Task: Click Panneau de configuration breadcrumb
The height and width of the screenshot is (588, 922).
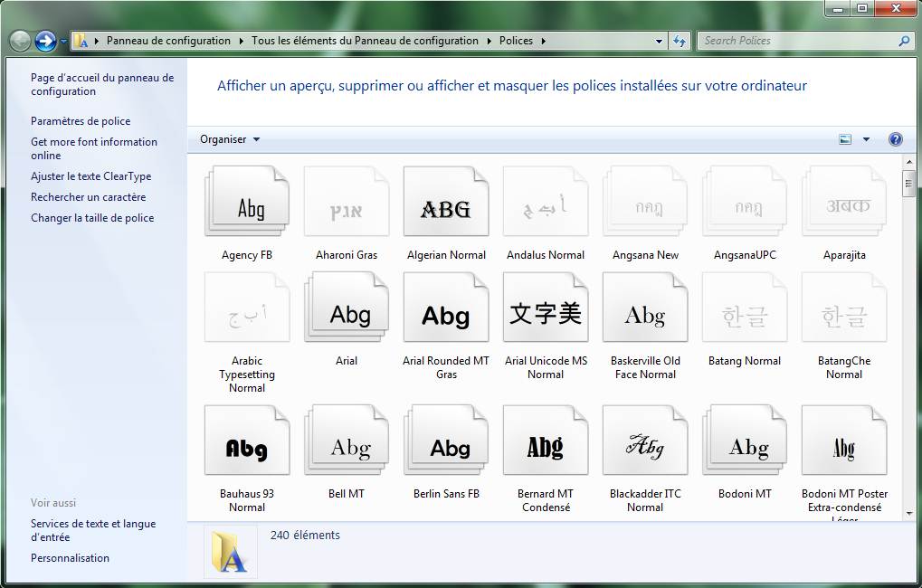Action: click(169, 41)
